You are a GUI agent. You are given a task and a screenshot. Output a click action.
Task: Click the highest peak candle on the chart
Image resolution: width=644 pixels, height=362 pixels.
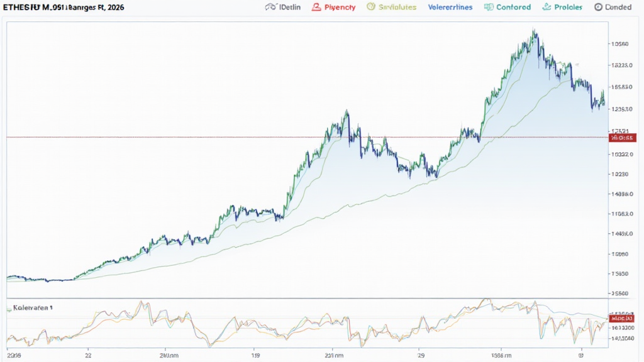534,31
